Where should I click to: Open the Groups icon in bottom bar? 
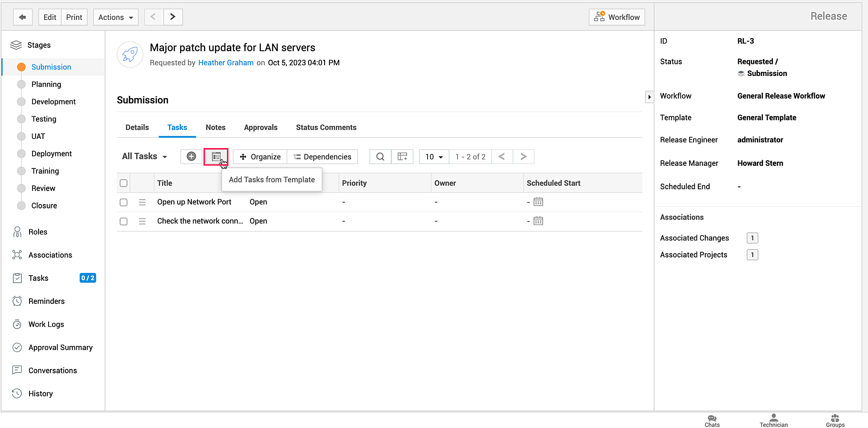(x=835, y=421)
